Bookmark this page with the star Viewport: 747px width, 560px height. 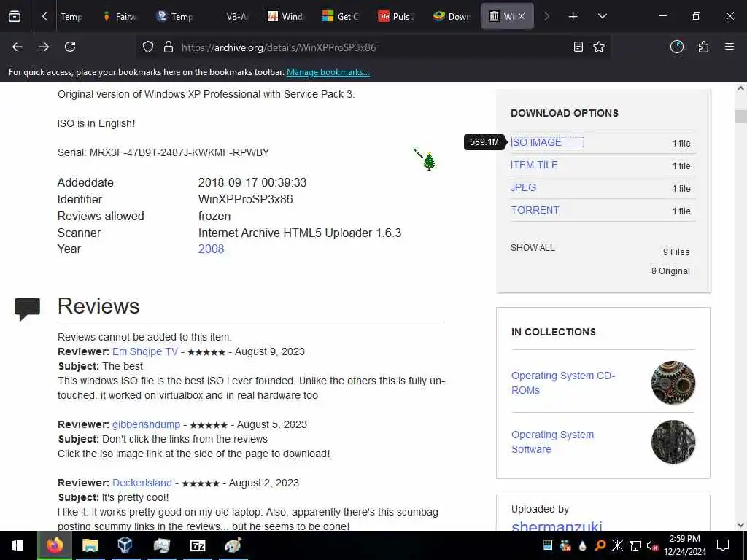click(x=599, y=47)
